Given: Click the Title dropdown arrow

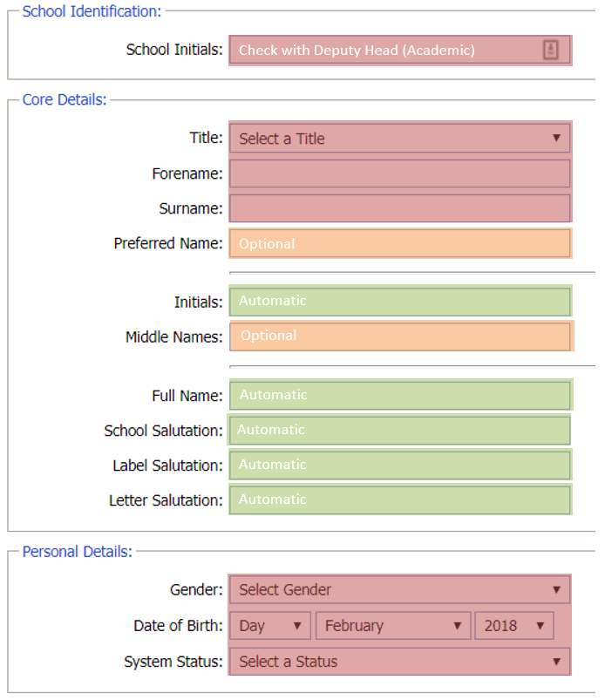Looking at the screenshot, I should (x=556, y=138).
